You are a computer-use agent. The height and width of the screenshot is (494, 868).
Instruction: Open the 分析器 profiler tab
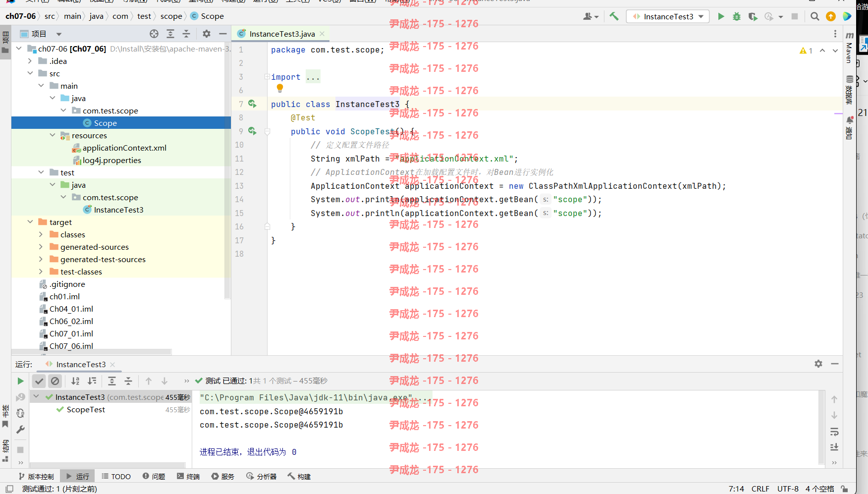pos(261,476)
